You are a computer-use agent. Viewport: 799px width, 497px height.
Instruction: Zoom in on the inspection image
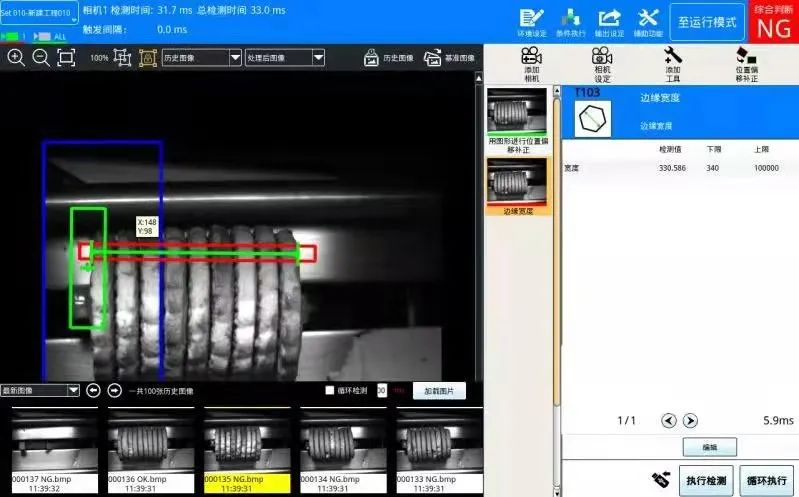click(16, 58)
